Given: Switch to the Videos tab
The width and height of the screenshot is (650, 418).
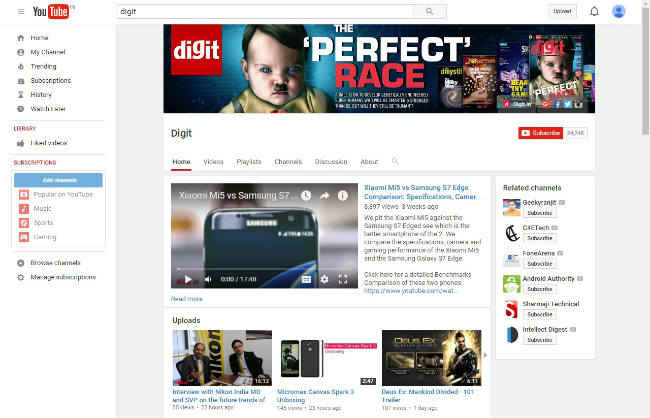Looking at the screenshot, I should tap(213, 162).
